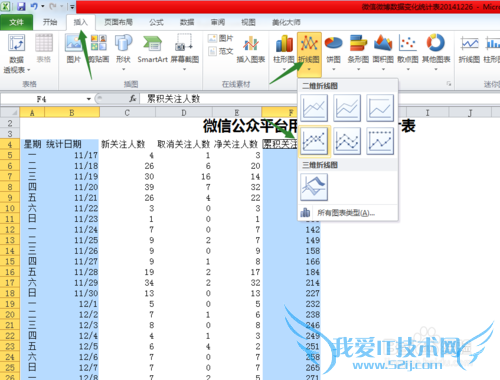
Task: Open the 柱形图 column chart menu
Action: [284, 53]
